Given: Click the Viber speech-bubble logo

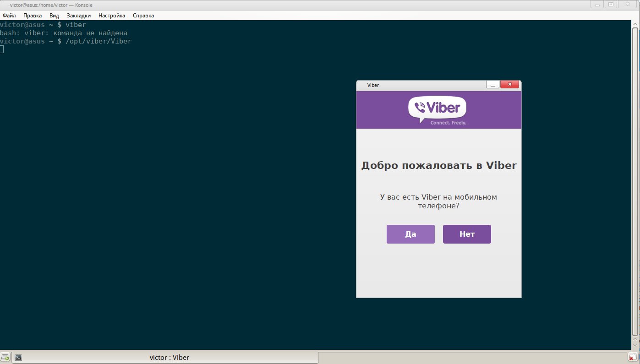Looking at the screenshot, I should [x=438, y=109].
